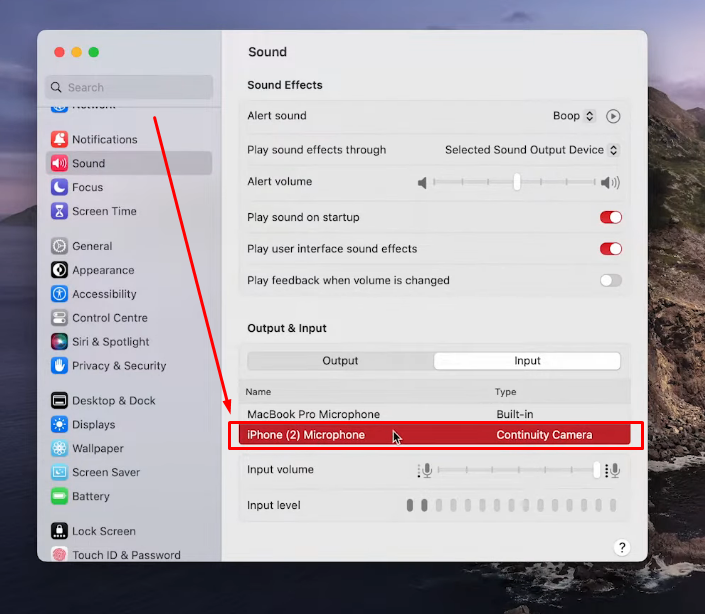Close the System Settings window
The height and width of the screenshot is (614, 705).
pos(59,52)
